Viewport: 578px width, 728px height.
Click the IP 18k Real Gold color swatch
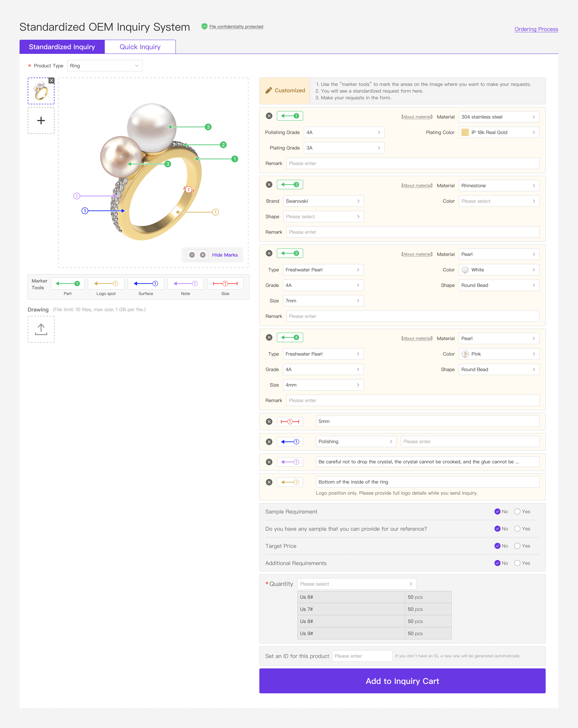click(x=465, y=132)
